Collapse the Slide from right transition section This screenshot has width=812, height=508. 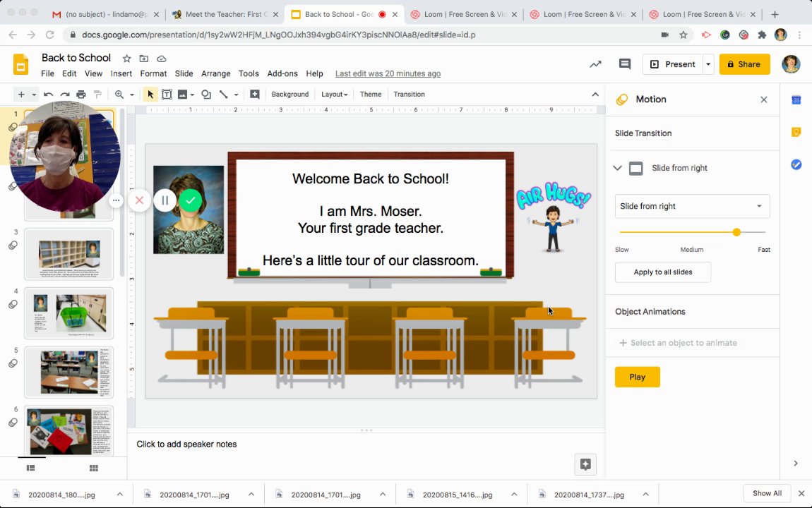point(617,168)
